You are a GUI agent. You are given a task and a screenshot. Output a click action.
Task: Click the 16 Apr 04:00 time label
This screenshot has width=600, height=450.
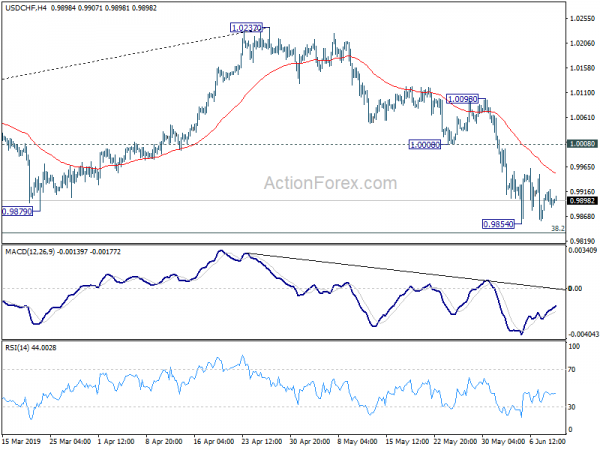pos(214,441)
